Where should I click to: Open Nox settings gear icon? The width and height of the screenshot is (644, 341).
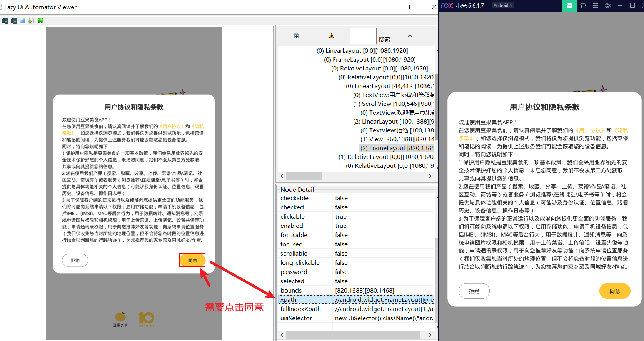point(608,5)
